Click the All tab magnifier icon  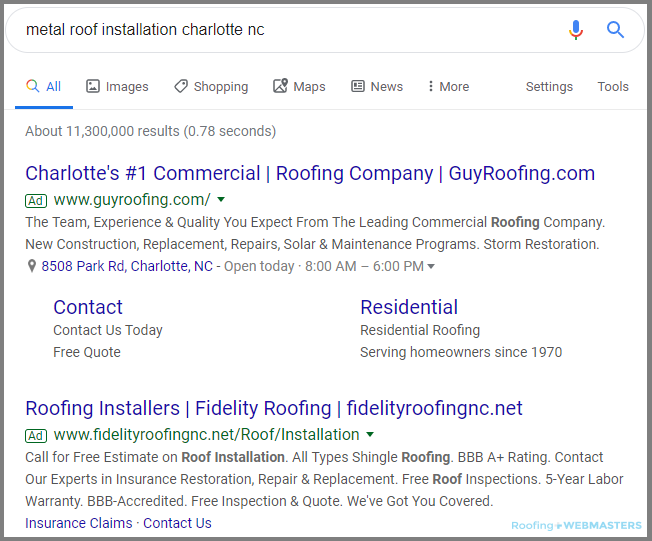click(x=32, y=86)
